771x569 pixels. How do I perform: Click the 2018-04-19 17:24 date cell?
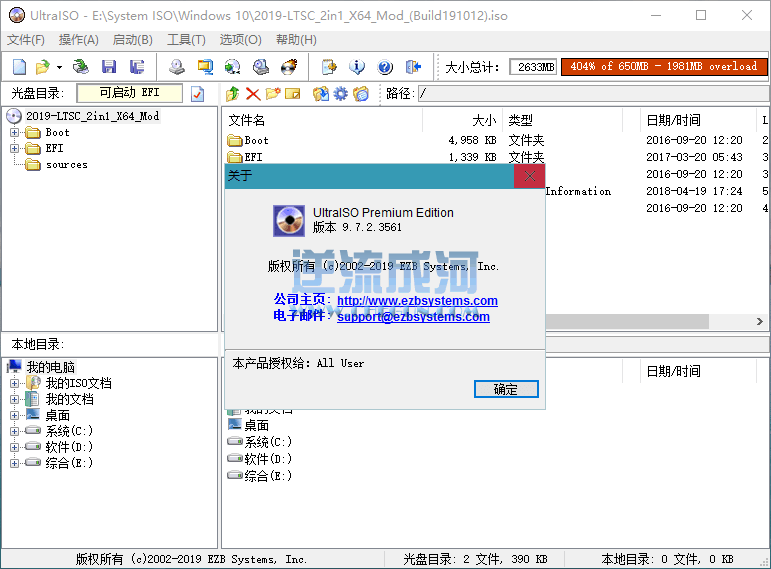click(694, 191)
